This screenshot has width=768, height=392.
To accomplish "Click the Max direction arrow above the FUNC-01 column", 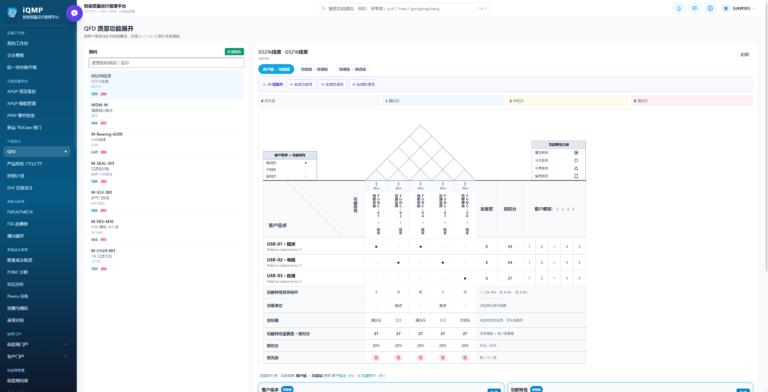I will [376, 185].
